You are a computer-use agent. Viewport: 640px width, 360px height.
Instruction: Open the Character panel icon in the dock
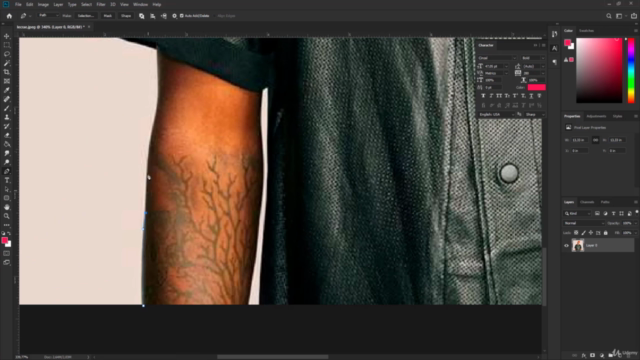tap(554, 48)
